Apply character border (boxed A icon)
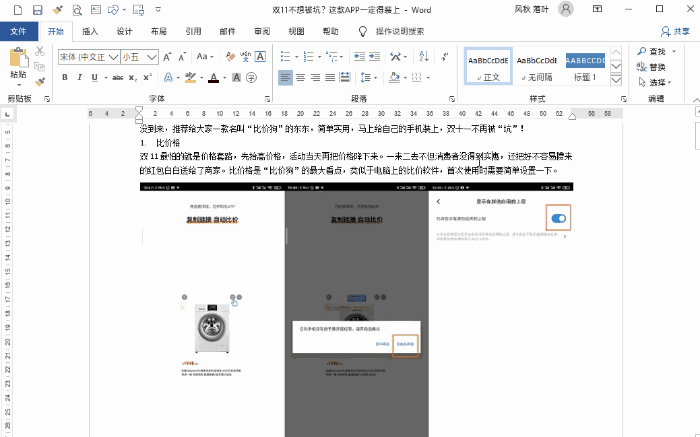This screenshot has height=437, width=700. click(260, 57)
